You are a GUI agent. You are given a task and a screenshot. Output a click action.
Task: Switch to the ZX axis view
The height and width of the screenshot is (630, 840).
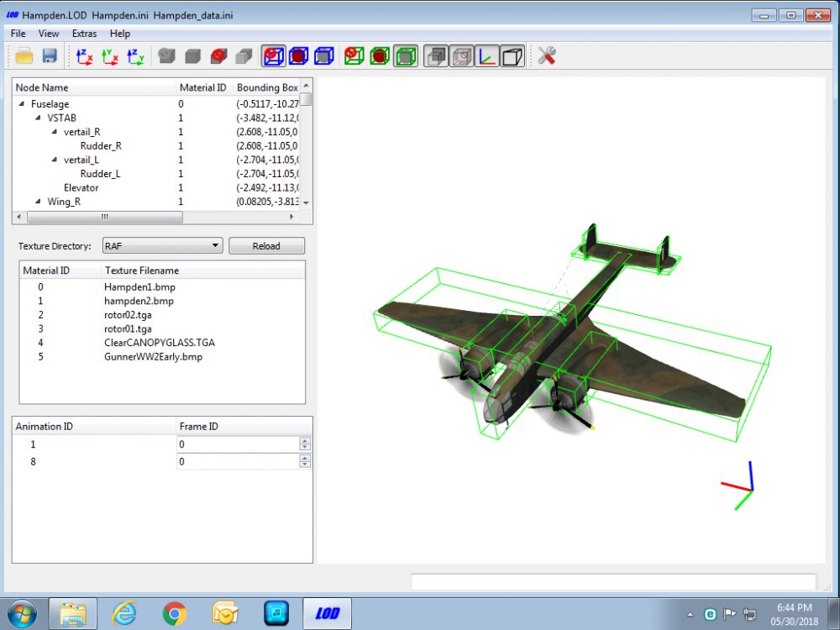pos(85,56)
